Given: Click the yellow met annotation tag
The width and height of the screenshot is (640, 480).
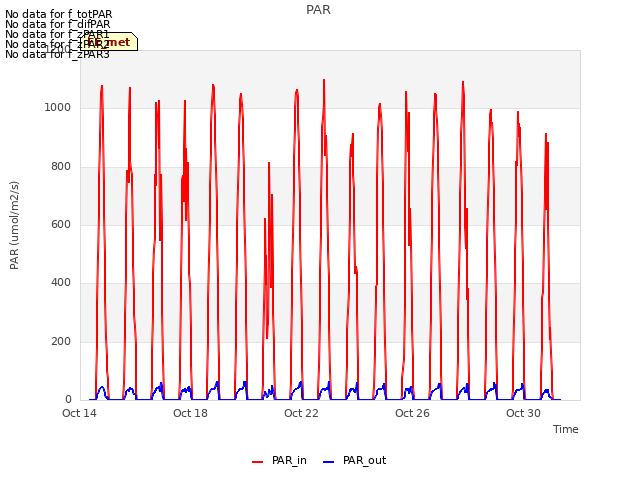Looking at the screenshot, I should coord(109,42).
